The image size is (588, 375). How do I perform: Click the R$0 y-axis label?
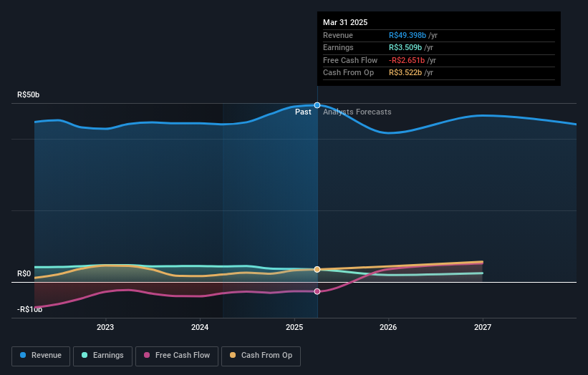[x=24, y=274]
